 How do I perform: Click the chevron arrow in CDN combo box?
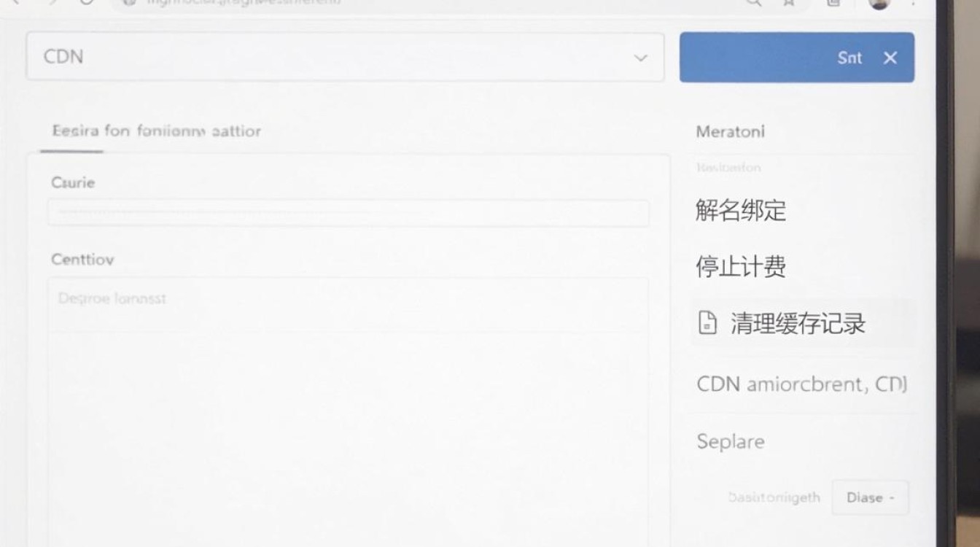(640, 58)
